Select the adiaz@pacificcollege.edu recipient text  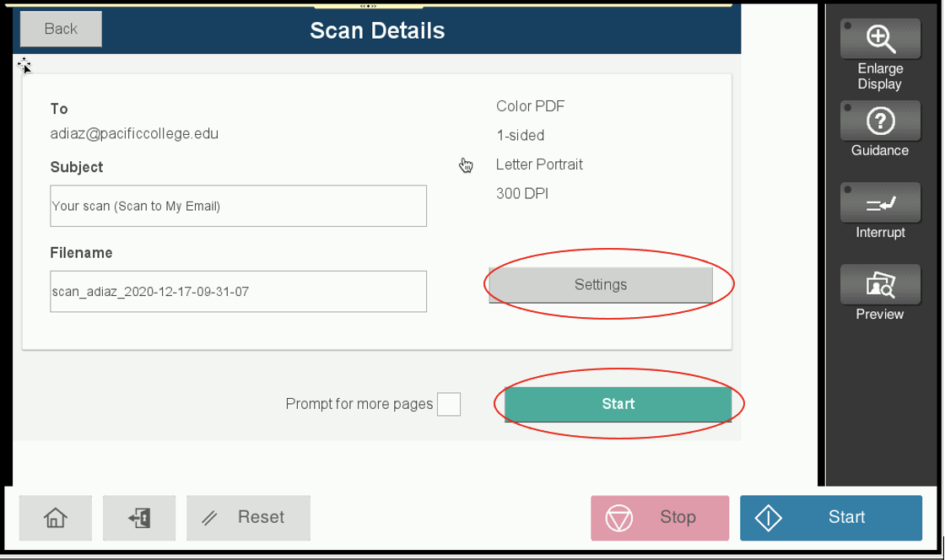point(134,134)
